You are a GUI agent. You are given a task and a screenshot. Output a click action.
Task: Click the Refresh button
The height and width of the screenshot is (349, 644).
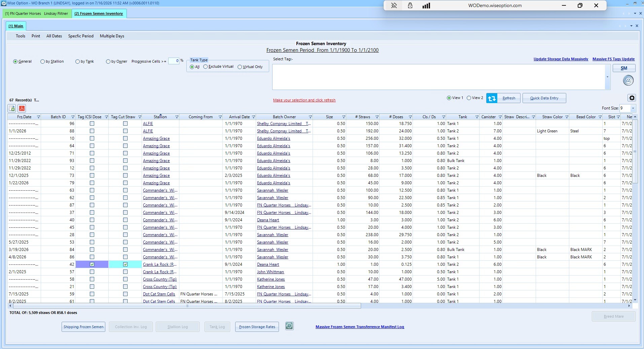tap(504, 98)
